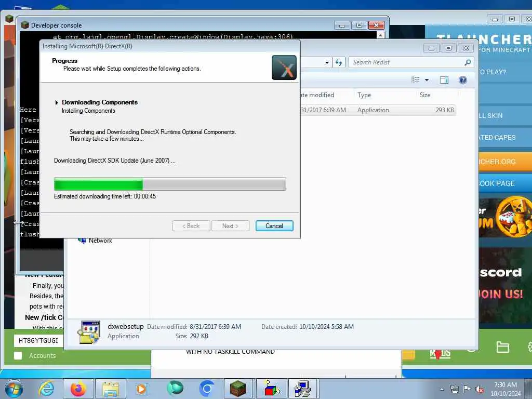Image resolution: width=532 pixels, height=399 pixels.
Task: Open Action Center flag in system tray
Action: pyautogui.click(x=467, y=389)
